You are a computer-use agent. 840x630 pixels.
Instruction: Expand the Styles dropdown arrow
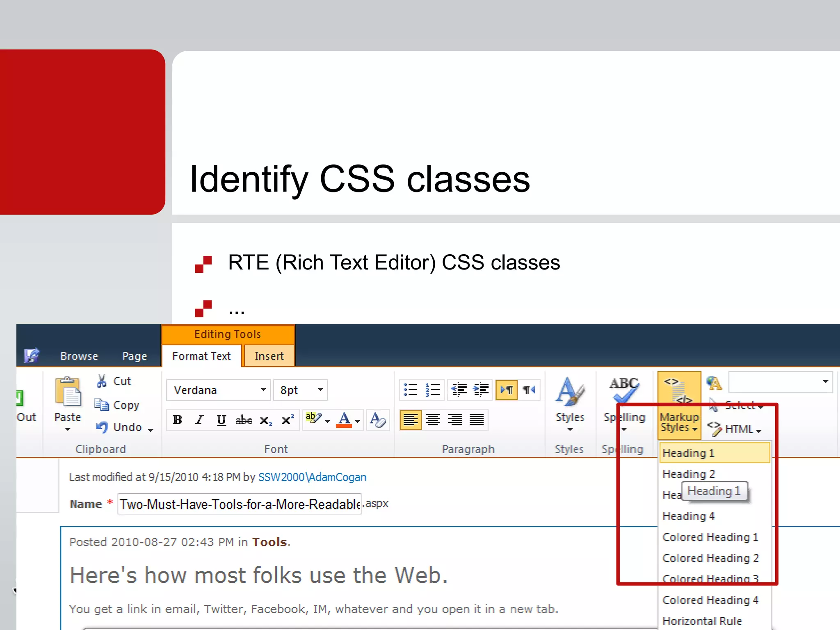(x=570, y=429)
